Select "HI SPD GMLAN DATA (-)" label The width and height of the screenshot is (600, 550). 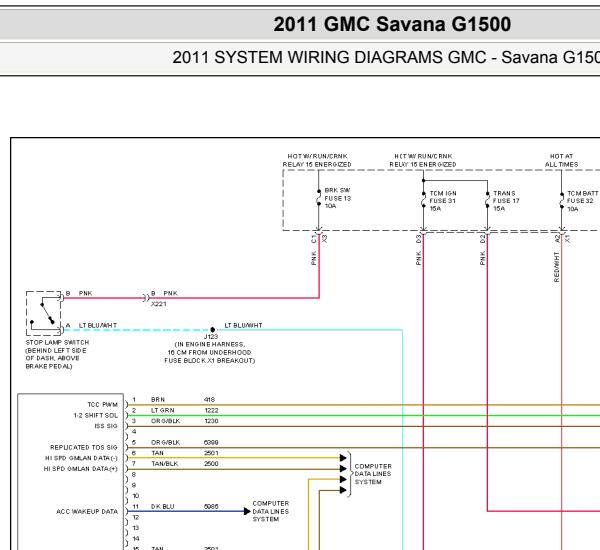pos(81,458)
